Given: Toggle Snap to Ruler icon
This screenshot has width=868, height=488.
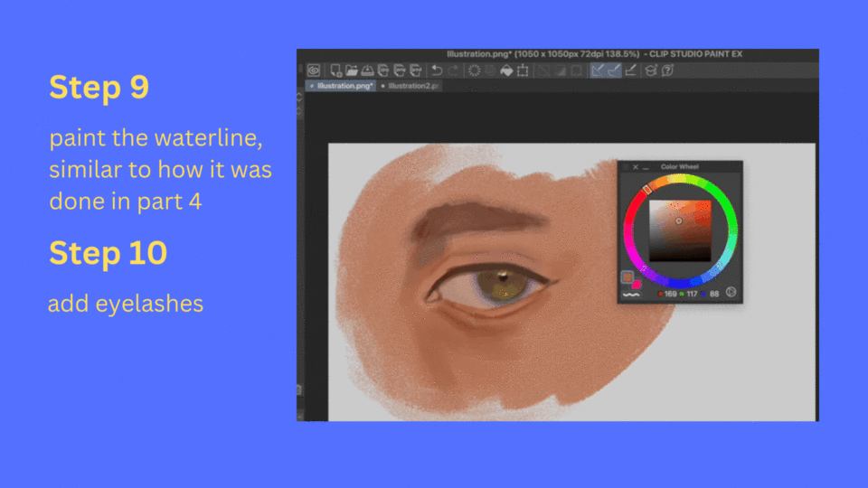Looking at the screenshot, I should click(598, 70).
